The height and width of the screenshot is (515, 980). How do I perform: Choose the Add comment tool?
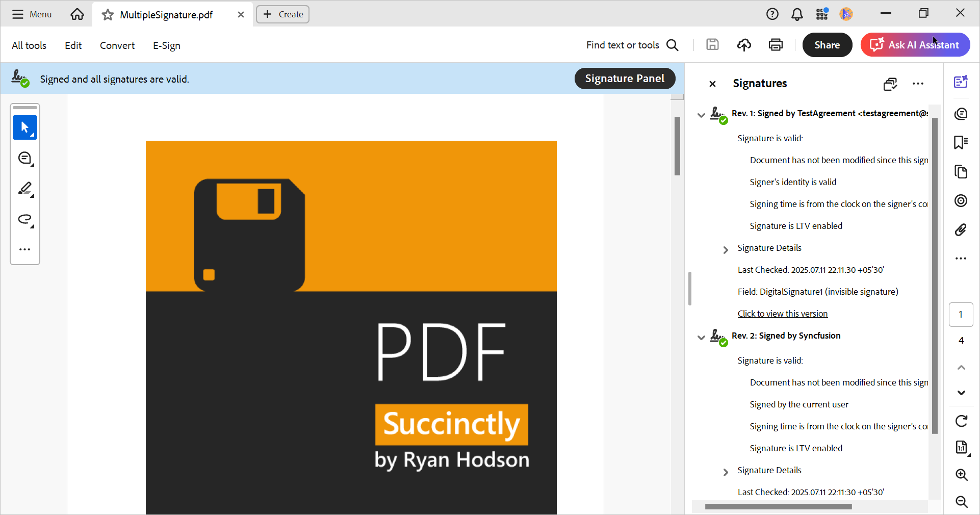pyautogui.click(x=24, y=159)
